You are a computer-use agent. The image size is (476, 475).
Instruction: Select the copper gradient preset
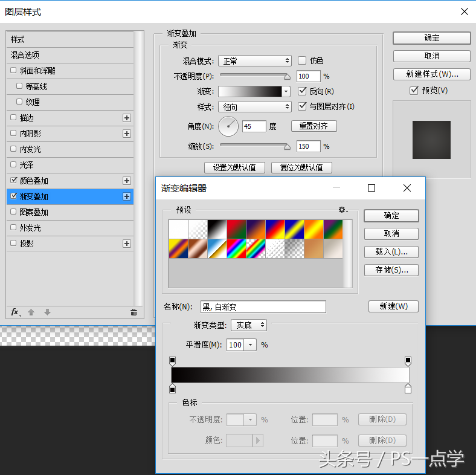point(198,249)
